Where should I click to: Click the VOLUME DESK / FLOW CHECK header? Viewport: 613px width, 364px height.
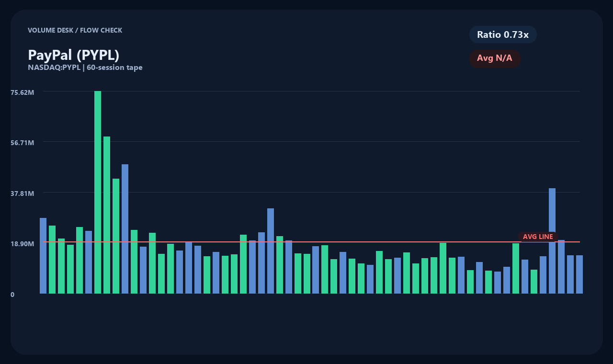(x=75, y=30)
